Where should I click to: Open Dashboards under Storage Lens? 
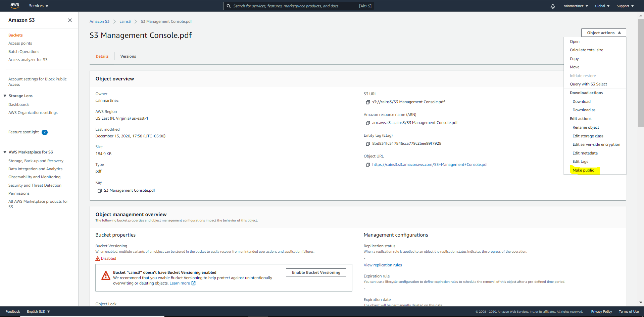[19, 105]
